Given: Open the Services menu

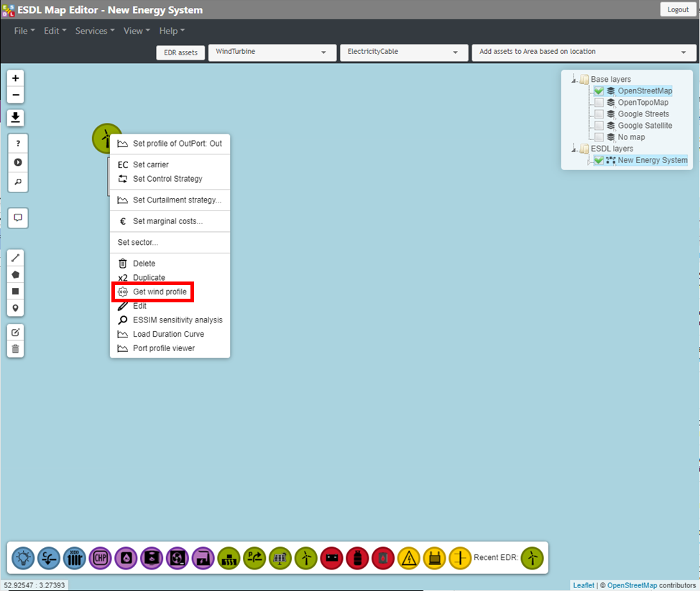Looking at the screenshot, I should (x=95, y=31).
